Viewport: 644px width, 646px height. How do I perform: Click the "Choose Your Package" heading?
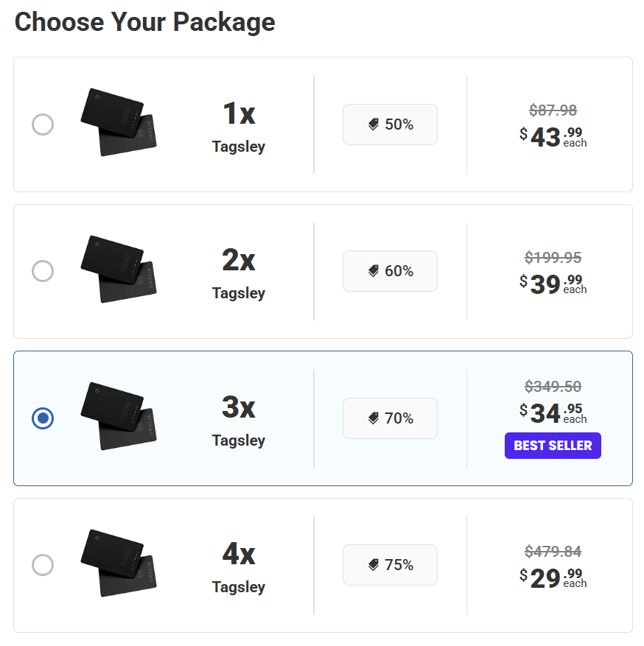pyautogui.click(x=145, y=22)
